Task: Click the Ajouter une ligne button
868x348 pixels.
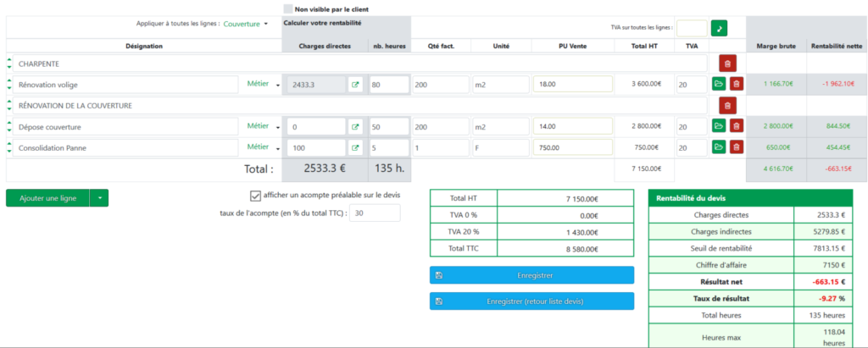Action: click(47, 198)
